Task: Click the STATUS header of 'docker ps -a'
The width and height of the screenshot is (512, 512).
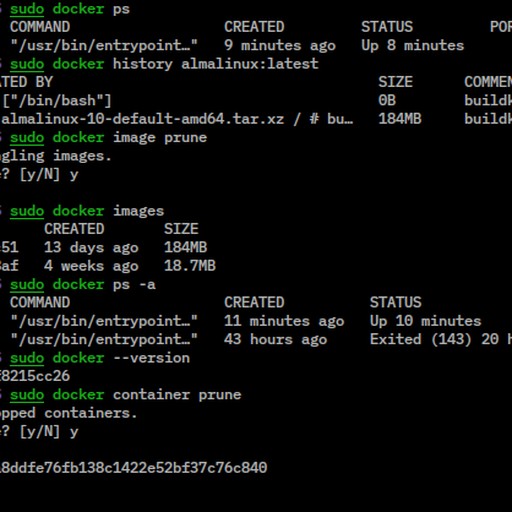Action: point(396,302)
